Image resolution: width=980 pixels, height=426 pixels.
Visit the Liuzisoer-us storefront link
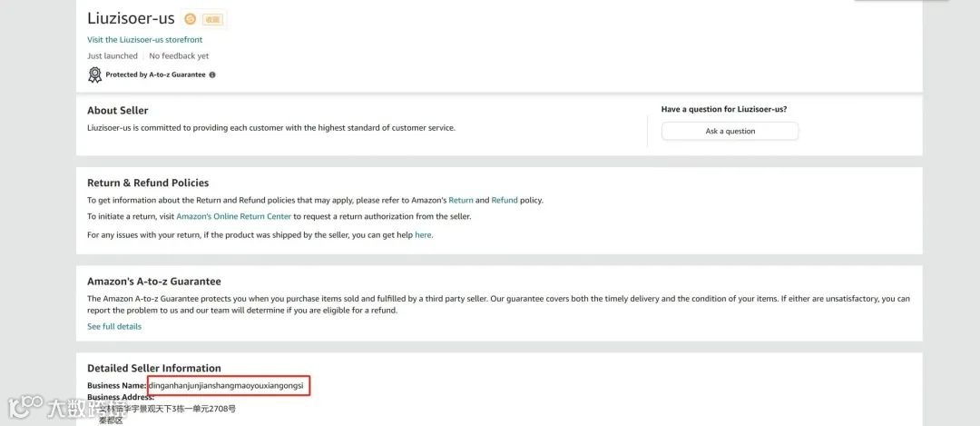click(x=144, y=39)
